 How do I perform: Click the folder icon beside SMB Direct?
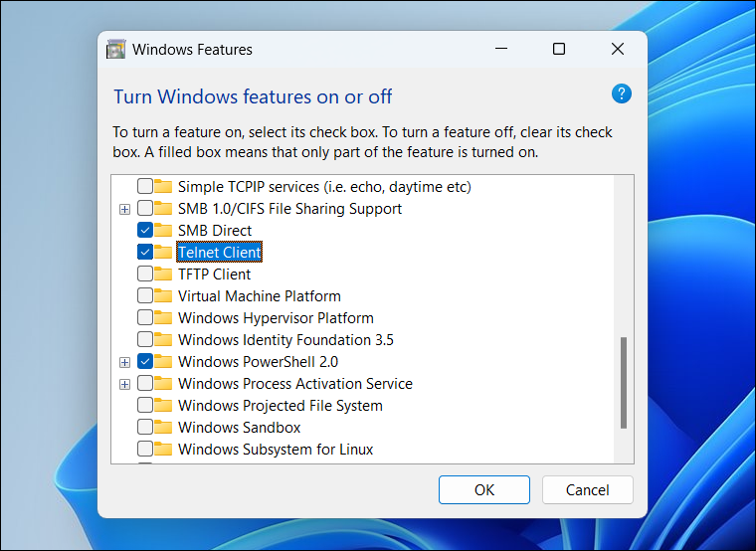(163, 230)
